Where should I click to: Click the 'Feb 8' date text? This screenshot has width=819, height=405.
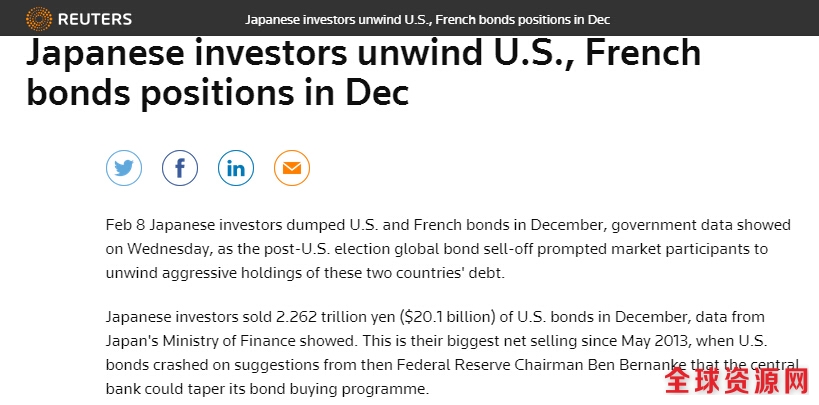pyautogui.click(x=125, y=225)
